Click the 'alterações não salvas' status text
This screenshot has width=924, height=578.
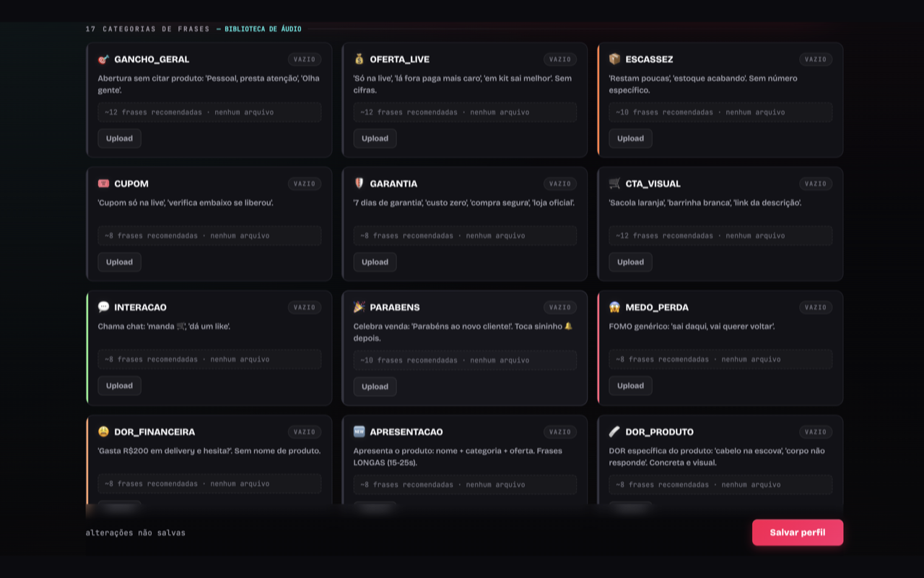(x=135, y=532)
